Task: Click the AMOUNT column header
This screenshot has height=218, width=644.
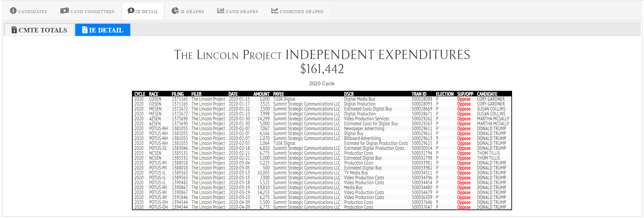Action: (261, 94)
